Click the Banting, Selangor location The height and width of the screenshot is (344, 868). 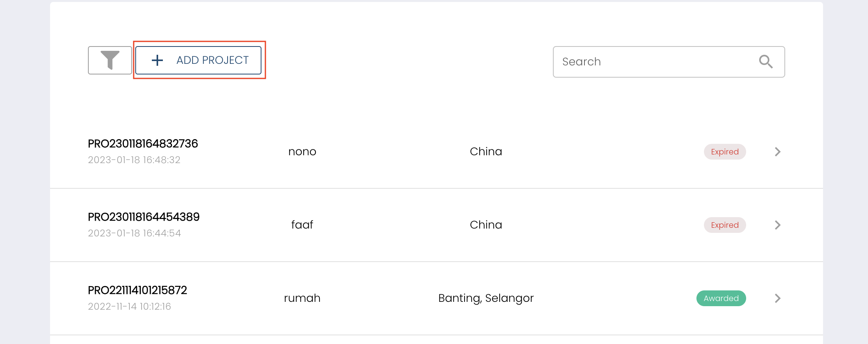tap(486, 298)
